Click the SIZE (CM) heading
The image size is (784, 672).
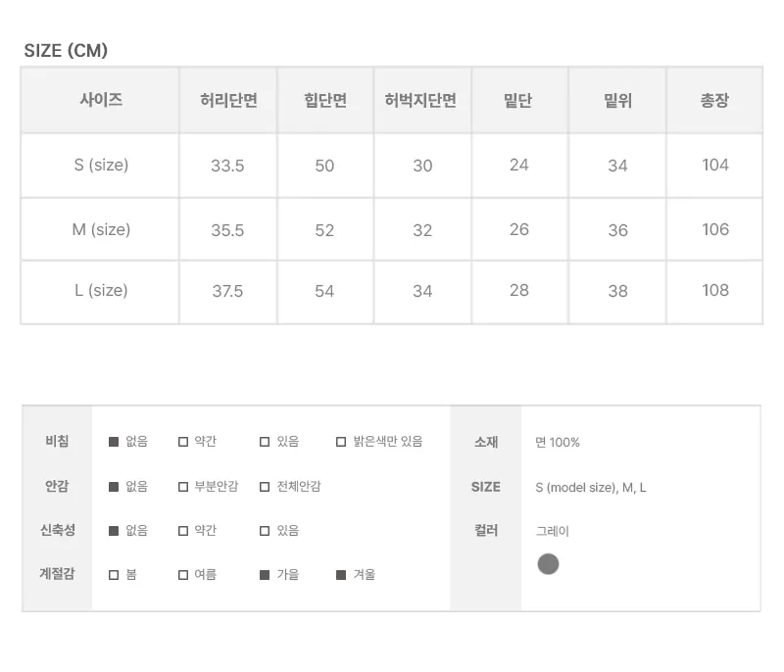pos(66,51)
